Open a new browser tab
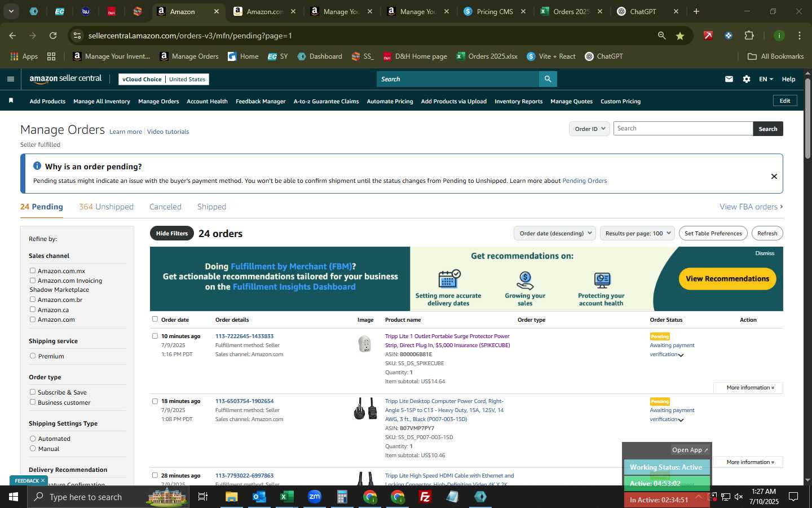The height and width of the screenshot is (508, 812). point(696,11)
